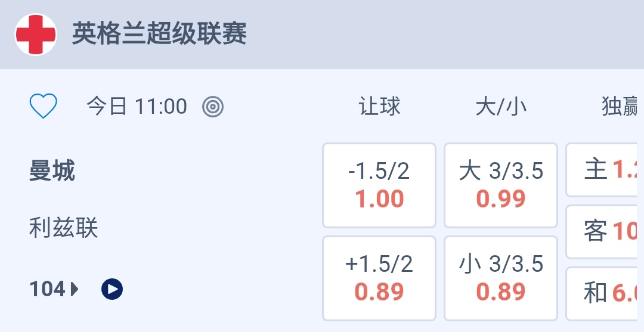644x332 pixels.
Task: Expand more markets with the arrow after 104
Action: pos(75,290)
